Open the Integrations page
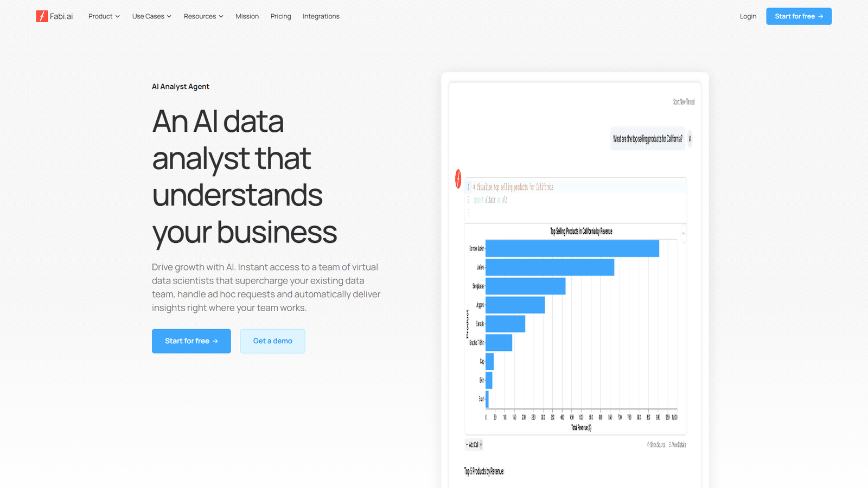Image resolution: width=868 pixels, height=488 pixels. point(321,16)
